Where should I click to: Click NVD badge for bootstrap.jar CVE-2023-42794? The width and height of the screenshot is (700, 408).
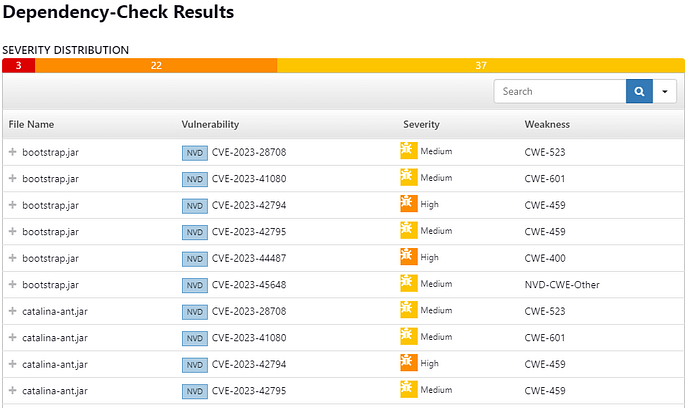coord(195,206)
